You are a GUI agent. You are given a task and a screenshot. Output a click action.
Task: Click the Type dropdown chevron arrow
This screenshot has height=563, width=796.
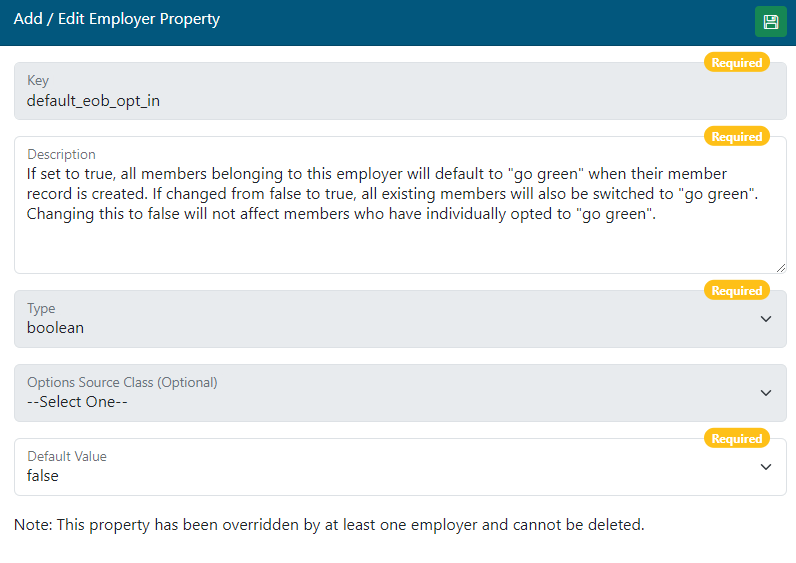pos(766,319)
